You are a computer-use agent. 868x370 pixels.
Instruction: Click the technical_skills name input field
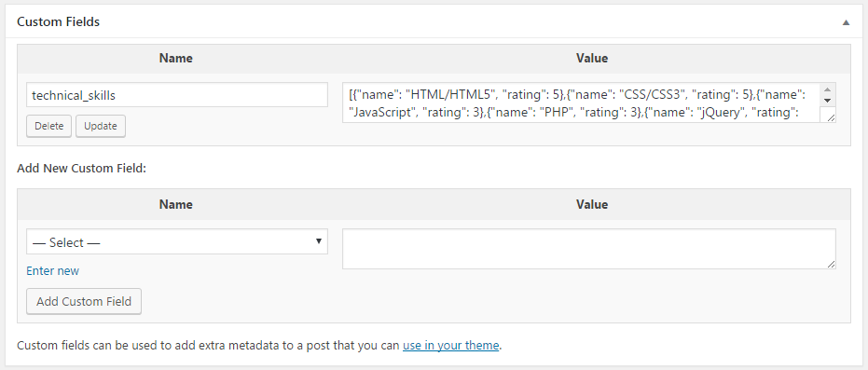177,95
